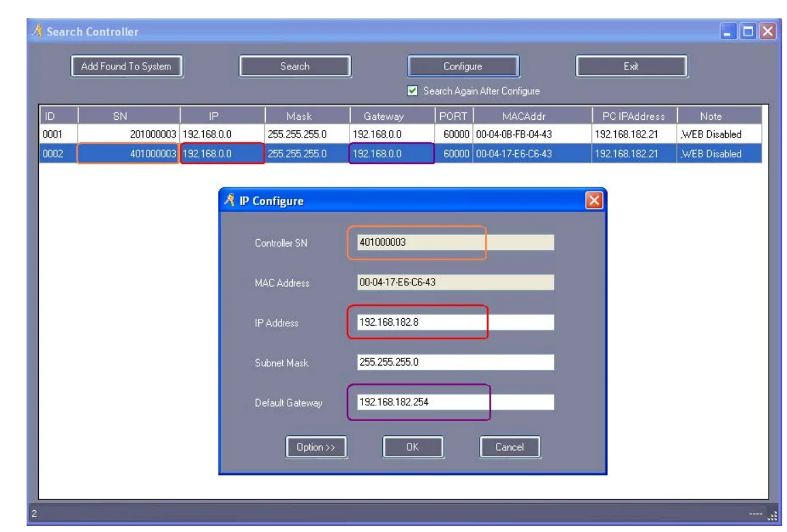Close the Search Controller window
Screen dimensions: 787x532
click(x=767, y=31)
